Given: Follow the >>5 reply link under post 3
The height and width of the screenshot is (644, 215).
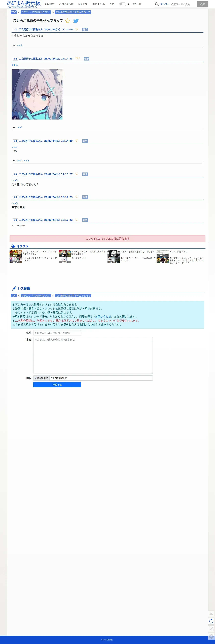Looking at the screenshot, I should click(26, 161).
